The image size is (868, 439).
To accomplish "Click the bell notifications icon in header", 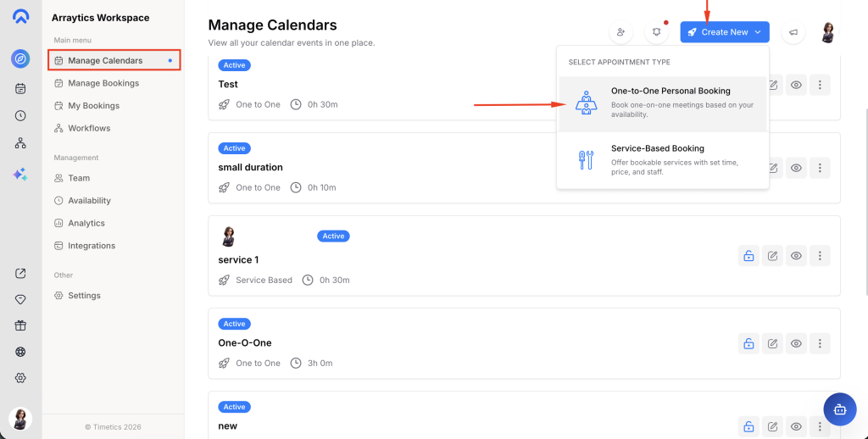I will pos(656,32).
